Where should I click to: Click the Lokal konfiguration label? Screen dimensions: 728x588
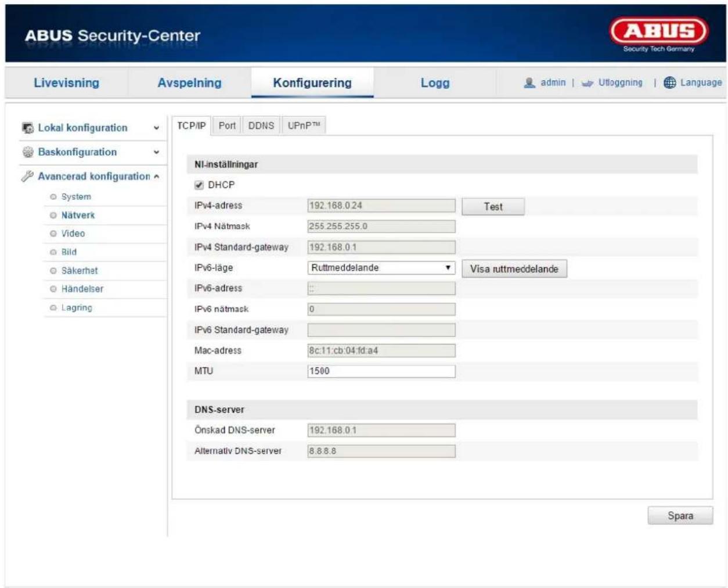click(82, 128)
